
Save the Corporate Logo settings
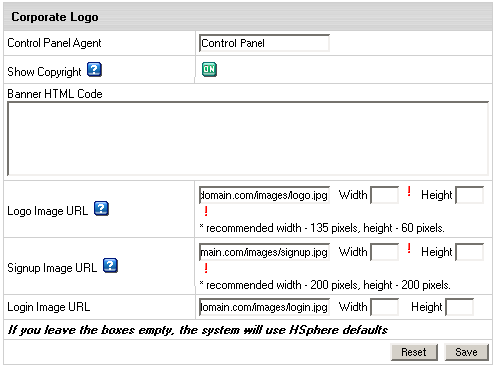click(x=466, y=352)
